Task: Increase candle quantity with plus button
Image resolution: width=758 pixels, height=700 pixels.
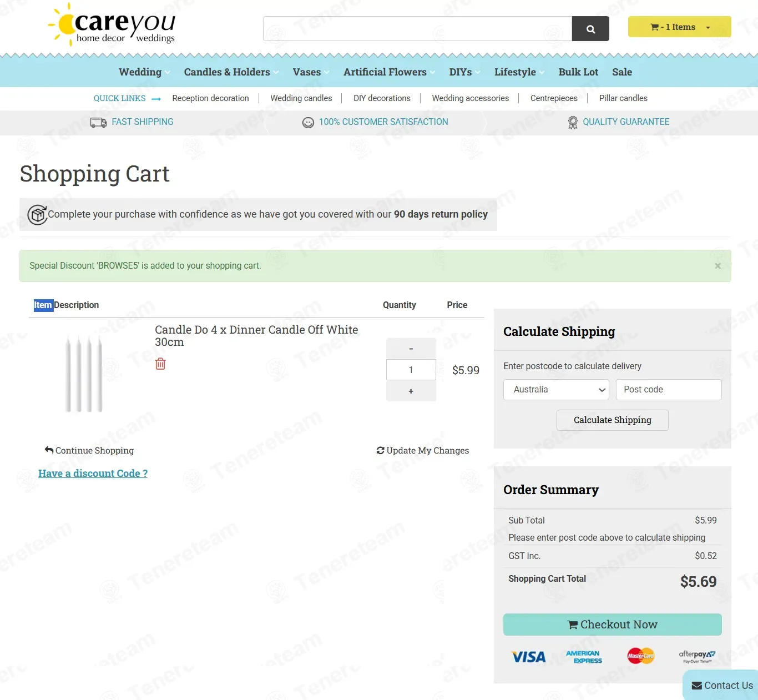Action: point(411,391)
